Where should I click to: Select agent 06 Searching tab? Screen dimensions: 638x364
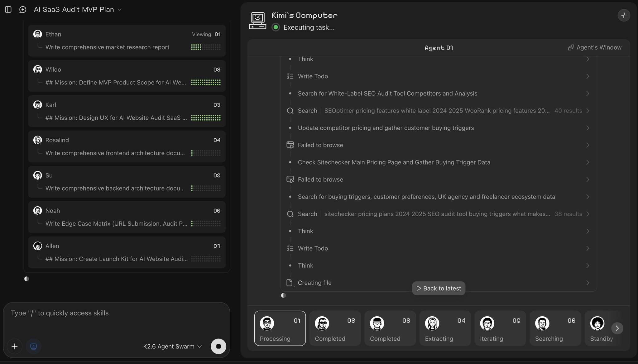coord(555,328)
